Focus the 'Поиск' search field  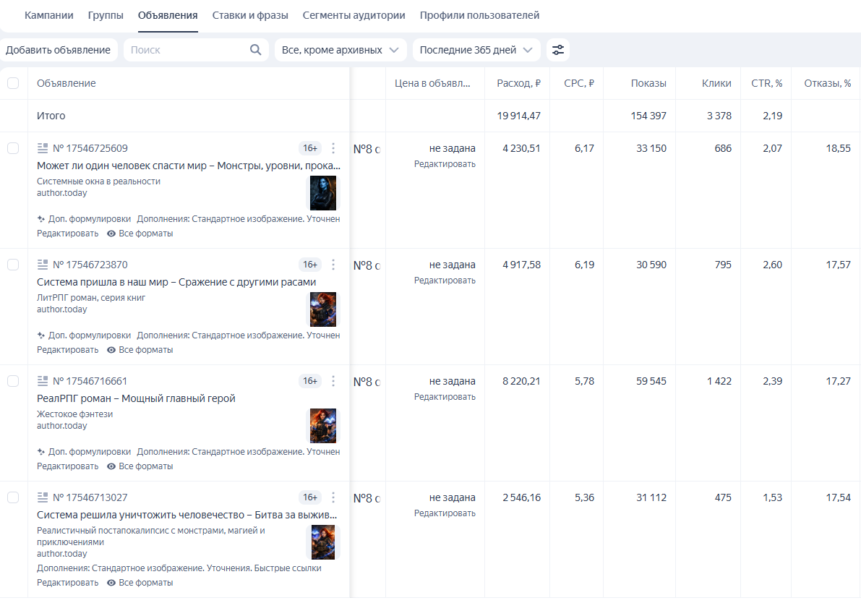(187, 50)
